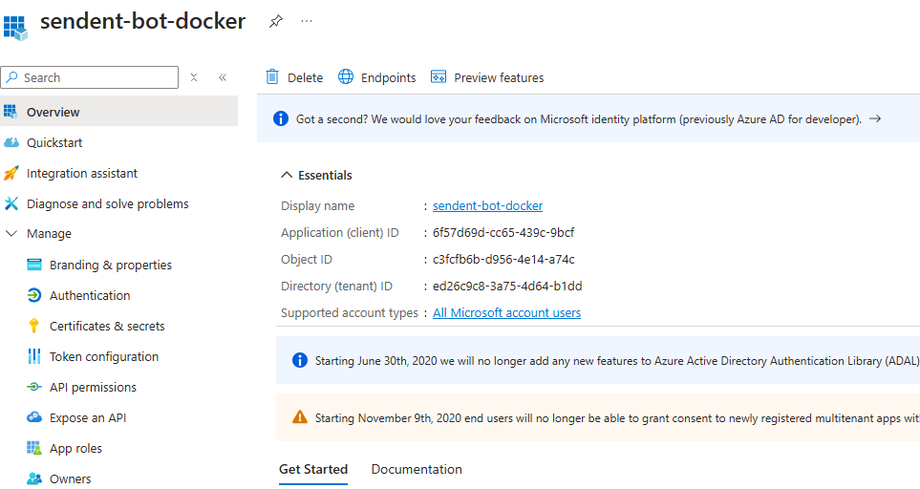Click the All Microsoft account users link
This screenshot has height=489, width=920.
(x=506, y=313)
